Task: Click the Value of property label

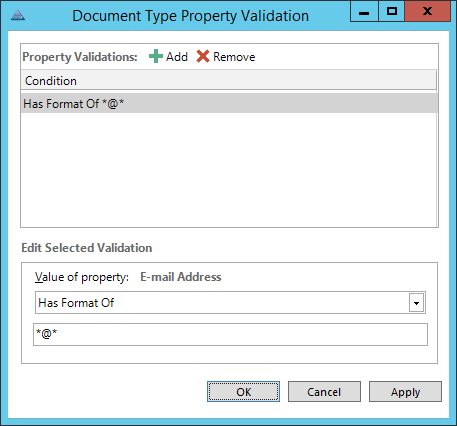Action: [82, 277]
